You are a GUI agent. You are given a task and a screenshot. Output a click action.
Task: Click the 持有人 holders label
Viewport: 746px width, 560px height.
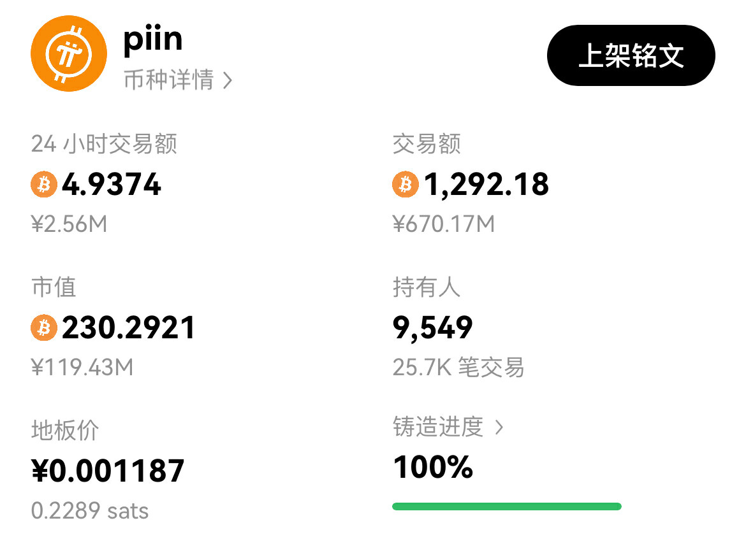coord(426,288)
